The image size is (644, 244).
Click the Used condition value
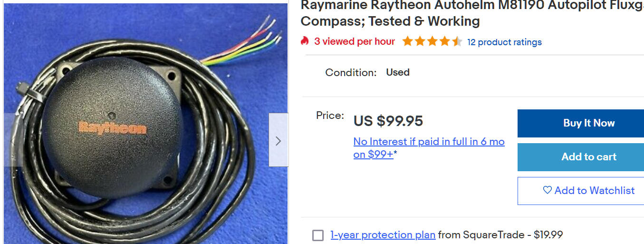[x=398, y=72]
